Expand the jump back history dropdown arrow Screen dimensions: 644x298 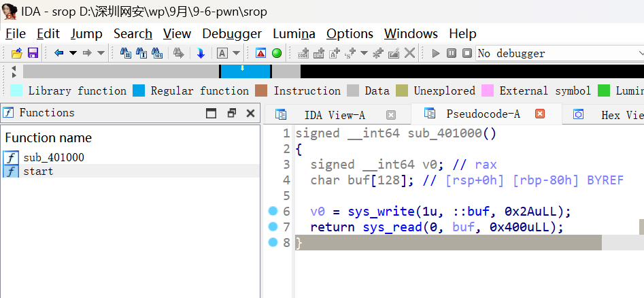pos(73,53)
